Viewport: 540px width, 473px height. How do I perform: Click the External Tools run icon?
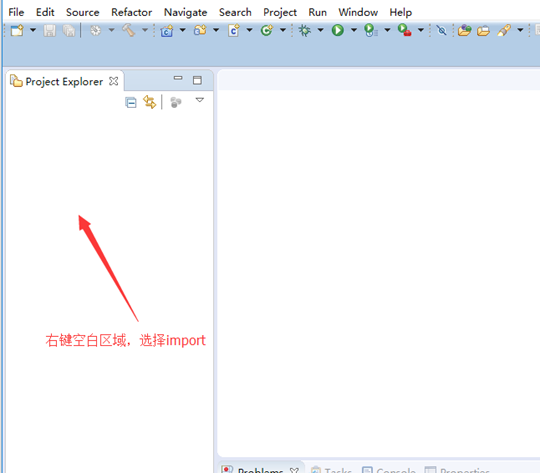tap(404, 30)
